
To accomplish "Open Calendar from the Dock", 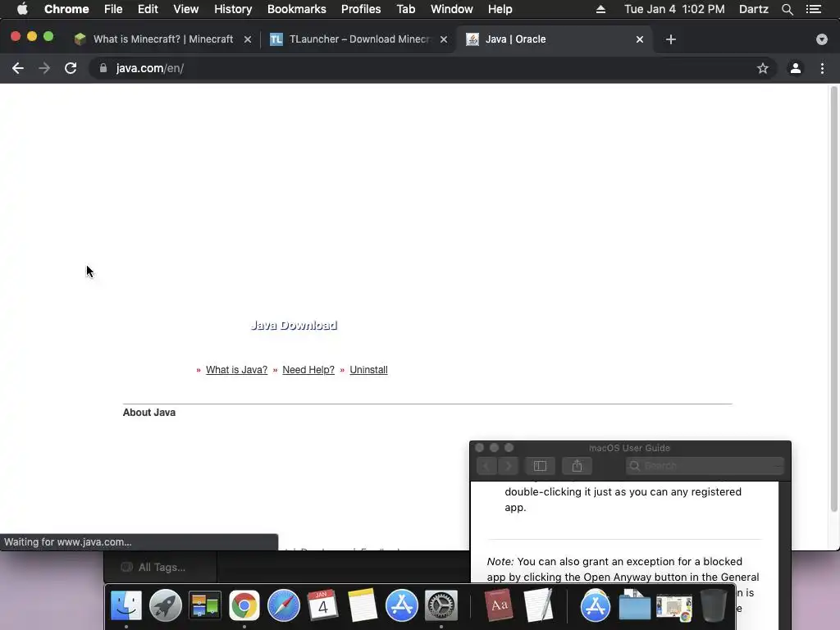I will tap(322, 605).
